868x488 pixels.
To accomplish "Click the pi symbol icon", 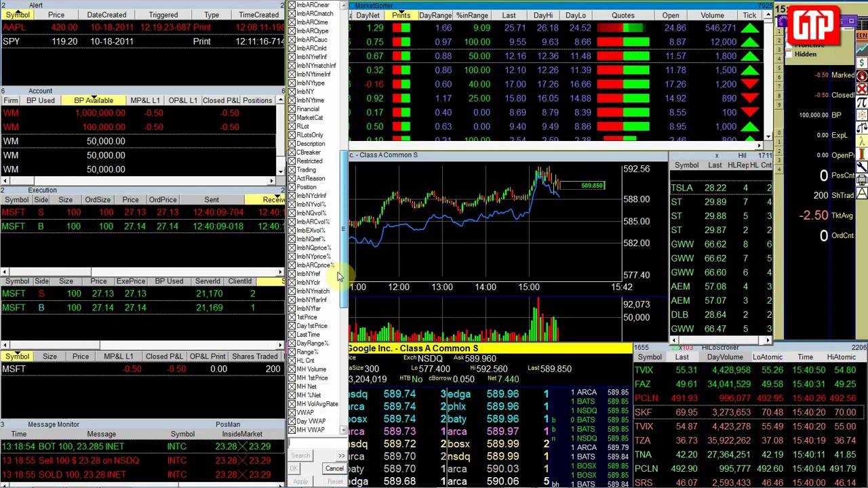I will [862, 102].
